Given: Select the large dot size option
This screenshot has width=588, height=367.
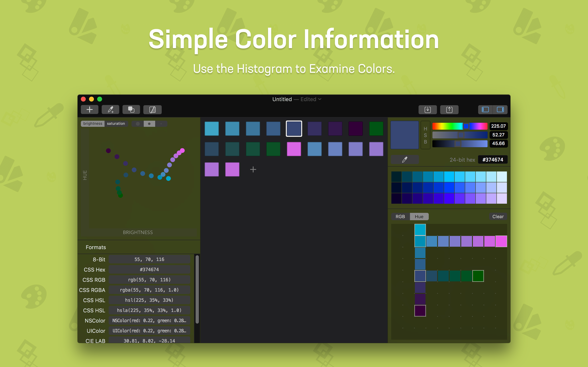Looking at the screenshot, I should (138, 124).
